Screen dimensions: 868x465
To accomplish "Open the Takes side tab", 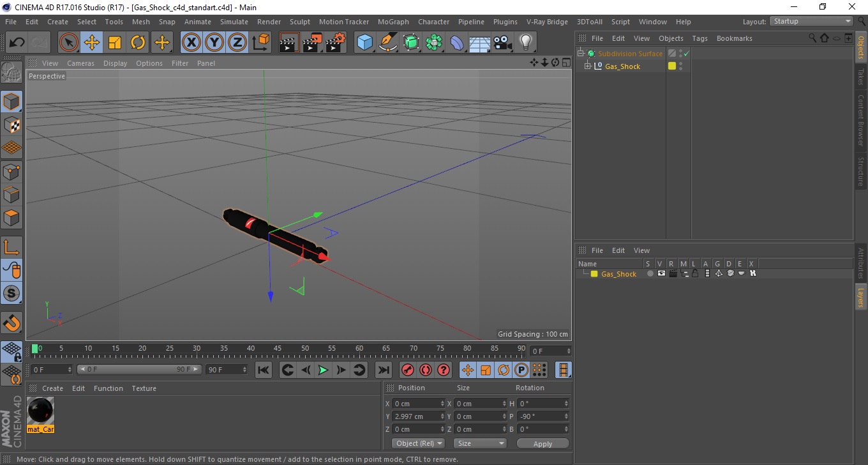I will coord(861,77).
